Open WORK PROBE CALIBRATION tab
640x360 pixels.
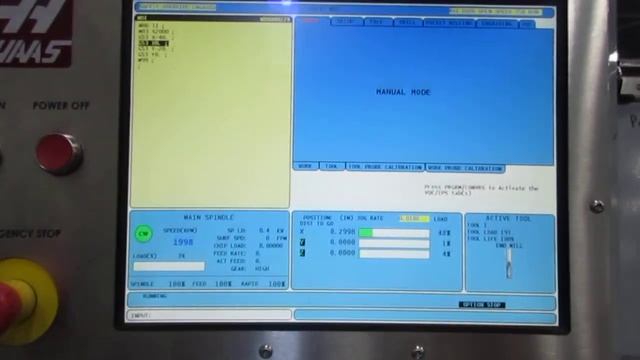[465, 168]
